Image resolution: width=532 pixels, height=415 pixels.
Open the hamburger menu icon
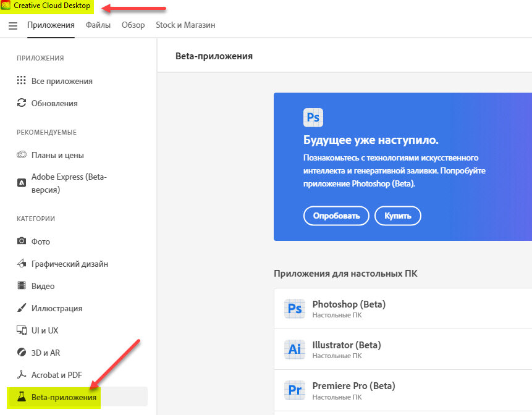point(13,25)
